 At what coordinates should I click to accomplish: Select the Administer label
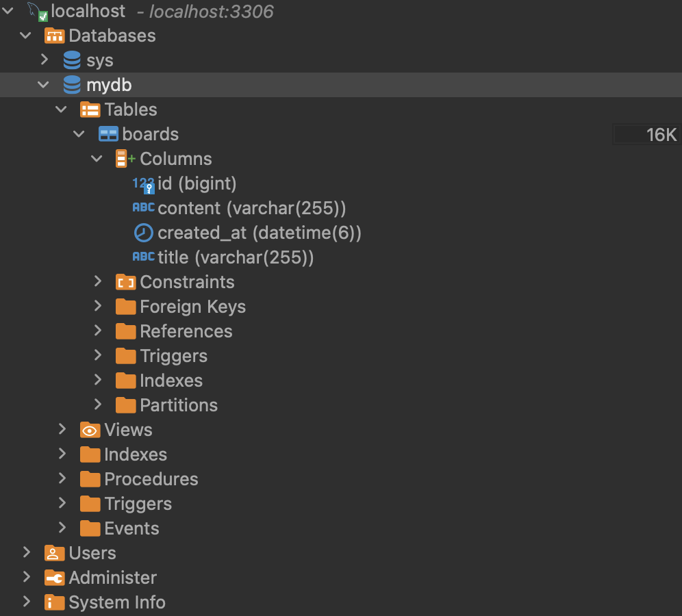pos(113,578)
